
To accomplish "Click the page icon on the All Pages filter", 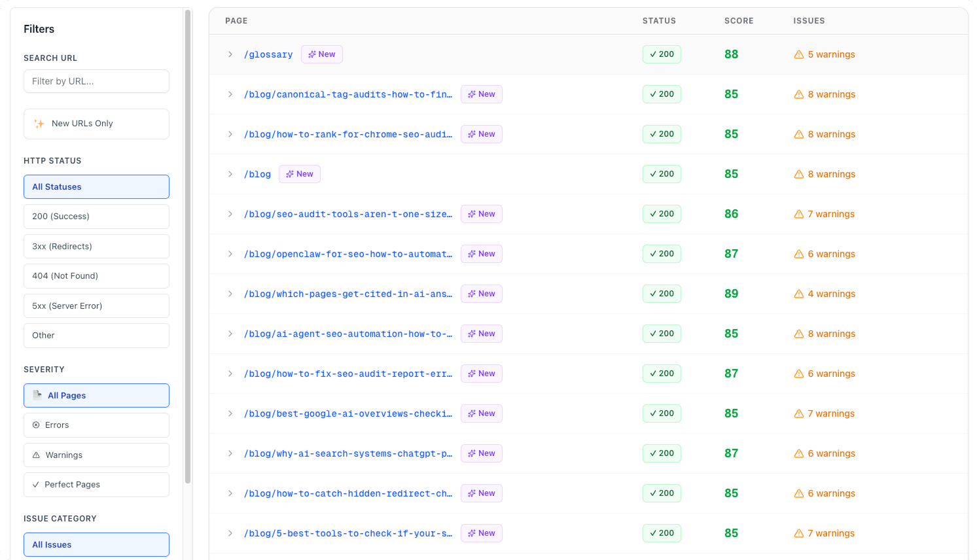I will 37,395.
